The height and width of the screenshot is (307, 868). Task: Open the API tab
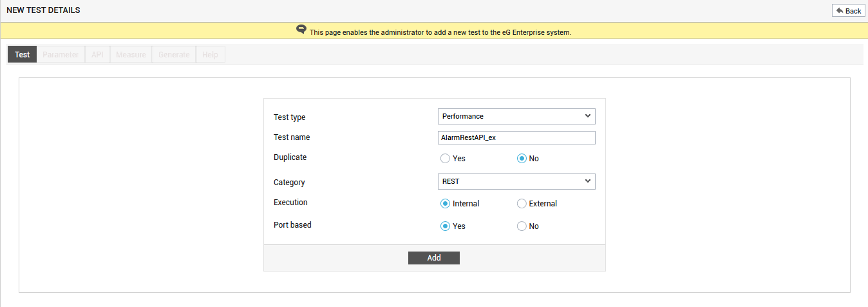(x=97, y=55)
